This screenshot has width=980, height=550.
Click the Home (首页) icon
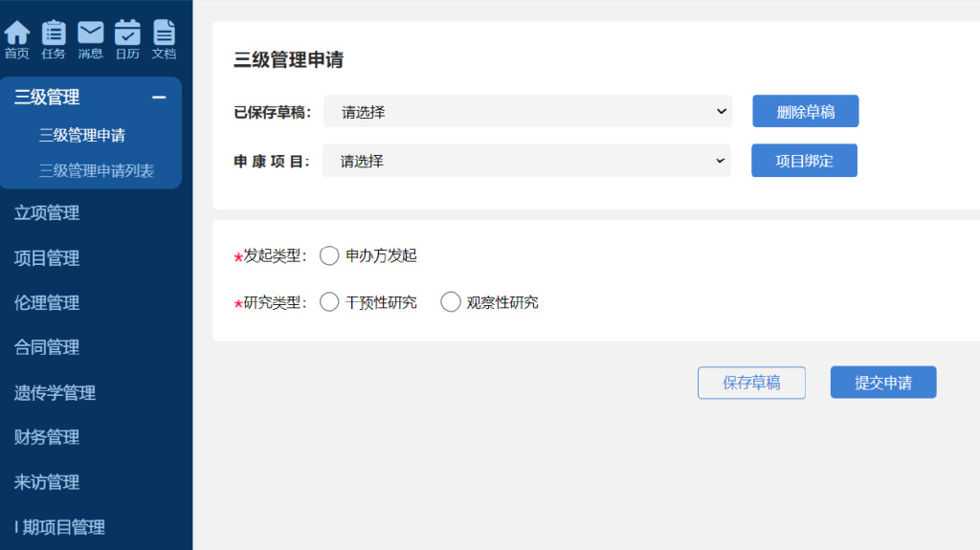(17, 34)
